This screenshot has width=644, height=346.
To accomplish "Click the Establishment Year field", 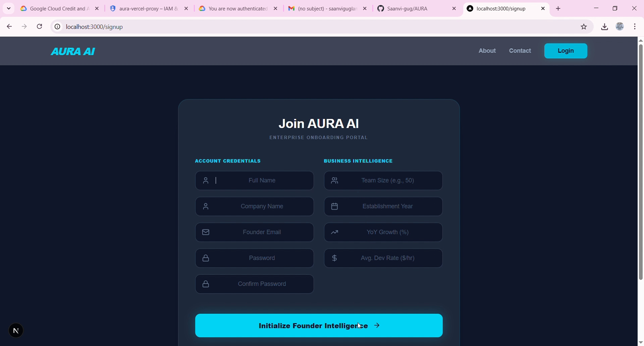I will pyautogui.click(x=384, y=207).
